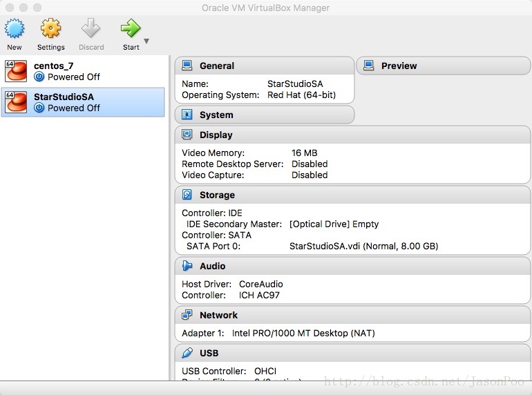Click the CoreAudio host driver value
This screenshot has width=532, height=395.
pos(261,284)
